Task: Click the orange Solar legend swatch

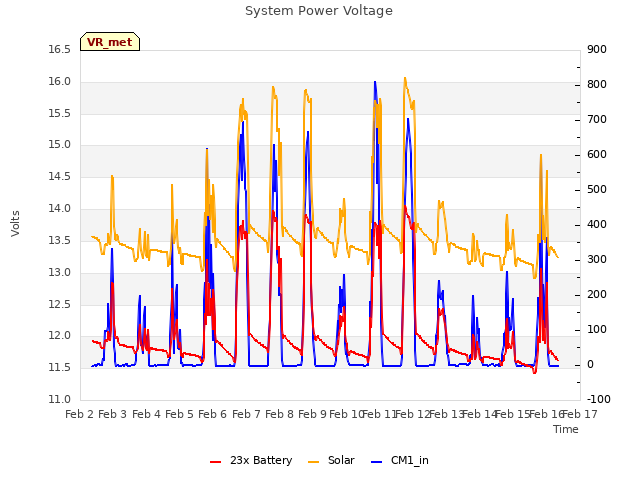Action: click(x=313, y=462)
